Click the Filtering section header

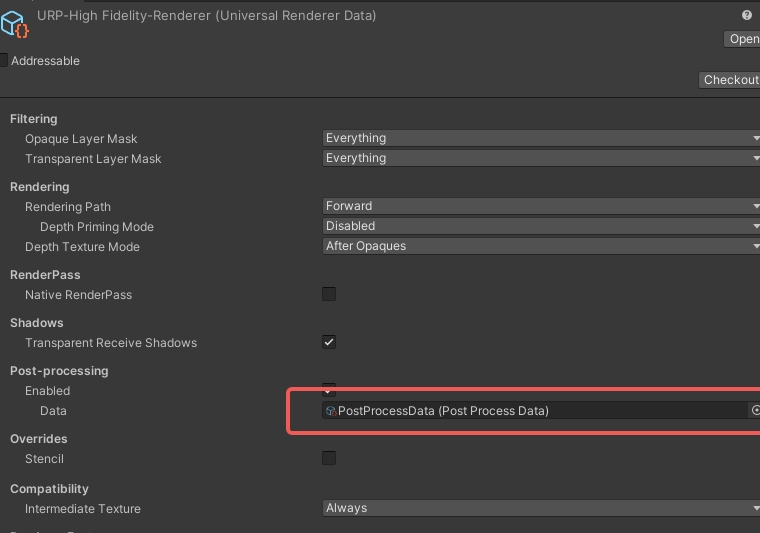click(x=33, y=119)
